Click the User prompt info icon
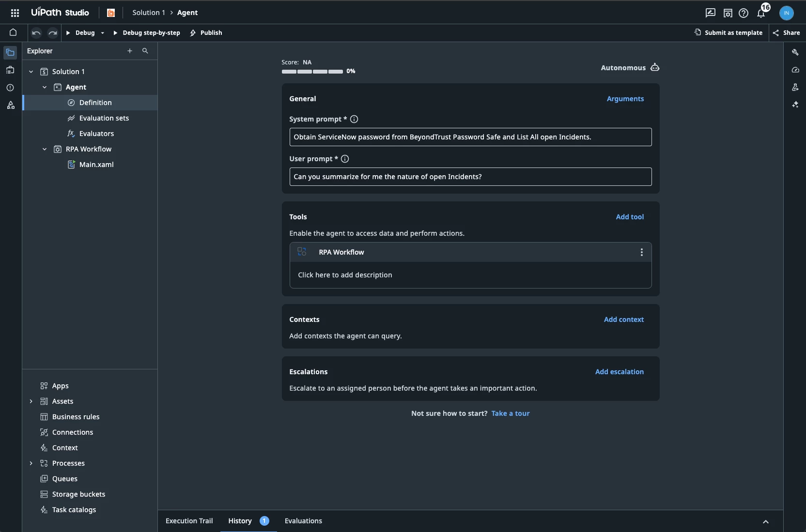This screenshot has width=806, height=532. click(345, 159)
